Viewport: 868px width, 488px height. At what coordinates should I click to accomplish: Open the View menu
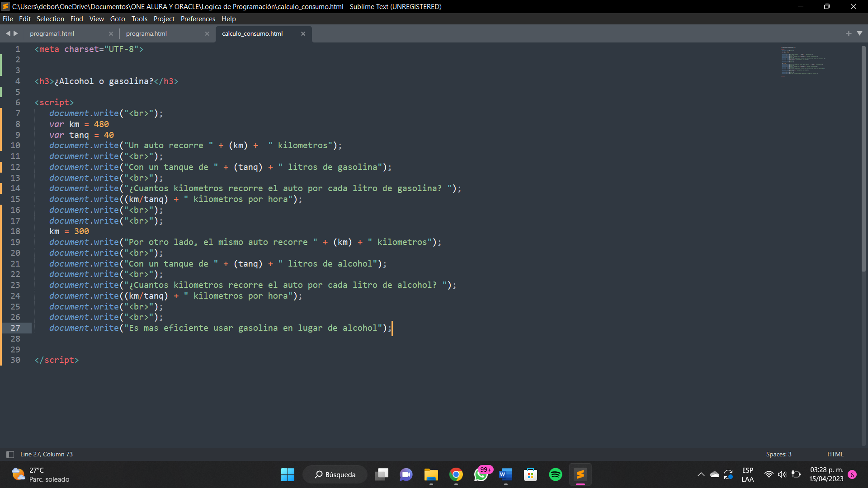96,19
